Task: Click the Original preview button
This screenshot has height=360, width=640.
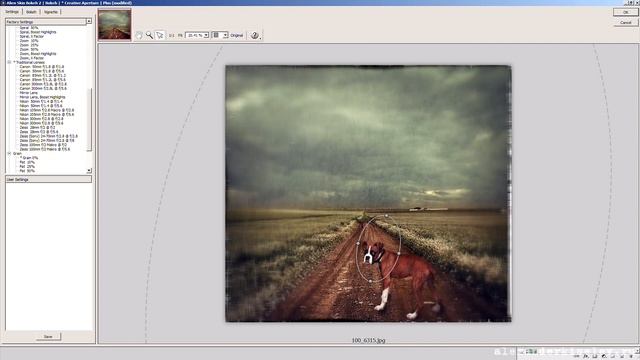Action: coord(237,36)
